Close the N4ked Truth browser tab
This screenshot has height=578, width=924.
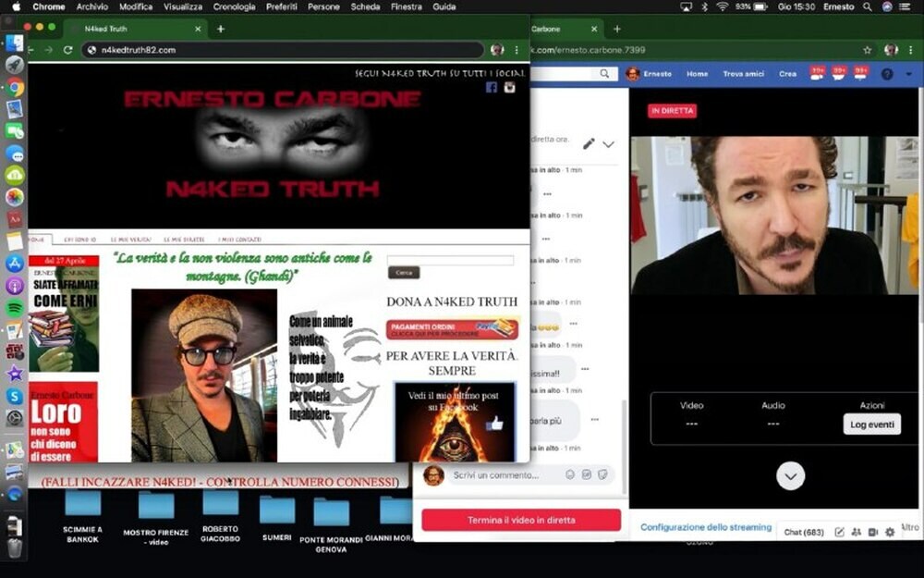(x=198, y=29)
